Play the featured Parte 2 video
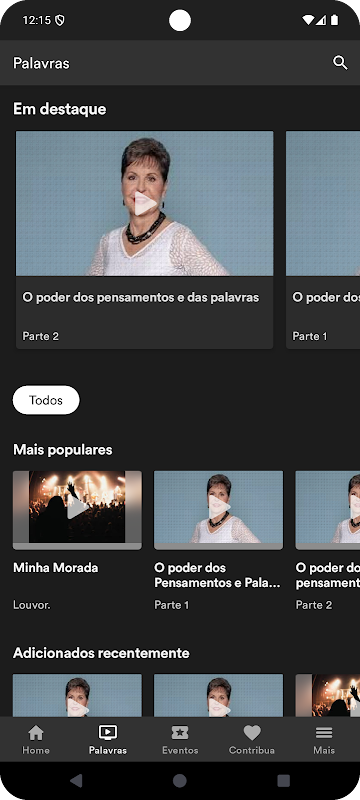This screenshot has width=360, height=800. pos(145,204)
